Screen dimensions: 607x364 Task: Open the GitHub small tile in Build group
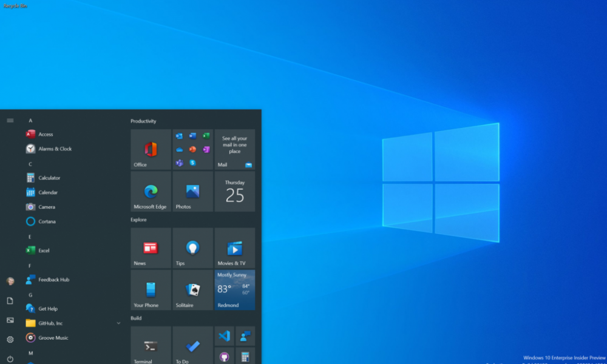(x=224, y=356)
